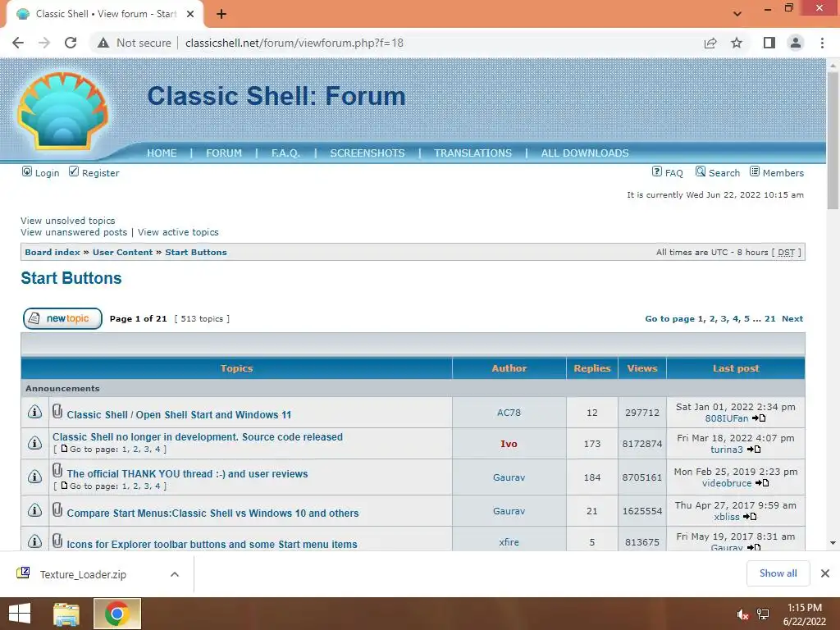Image resolution: width=840 pixels, height=630 pixels.
Task: Click info icon beside Classic Shell / Open Shell topic
Action: click(34, 412)
